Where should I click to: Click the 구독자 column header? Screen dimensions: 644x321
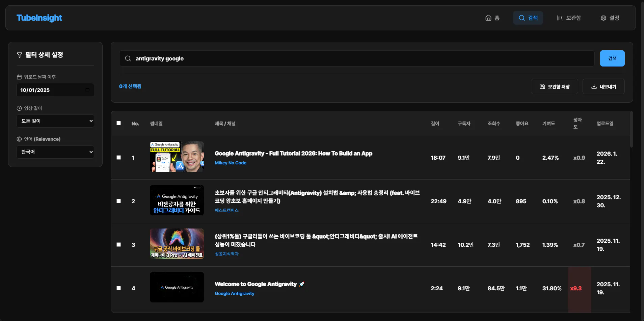point(464,124)
